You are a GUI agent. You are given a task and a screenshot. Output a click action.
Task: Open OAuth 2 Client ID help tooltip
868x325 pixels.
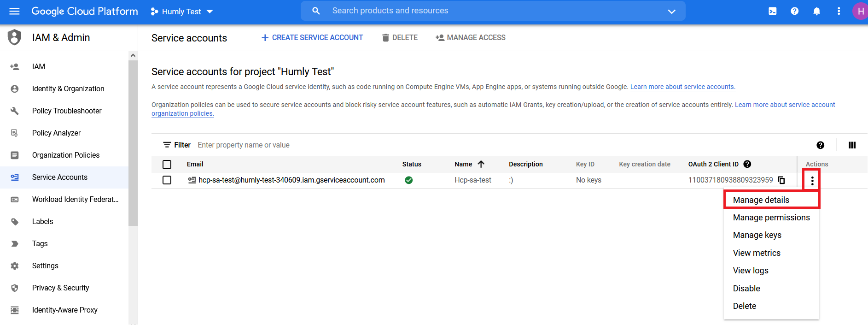(x=747, y=164)
